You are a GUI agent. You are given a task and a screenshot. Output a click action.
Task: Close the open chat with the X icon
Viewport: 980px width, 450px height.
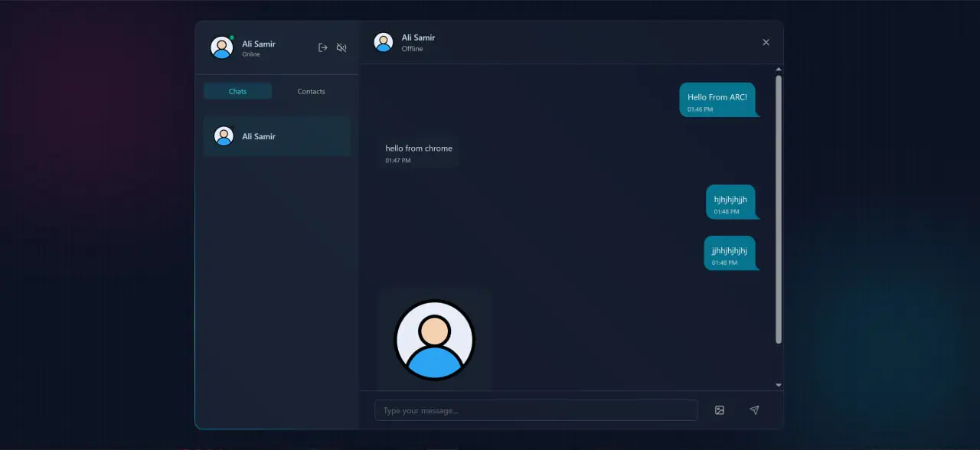[x=766, y=42]
